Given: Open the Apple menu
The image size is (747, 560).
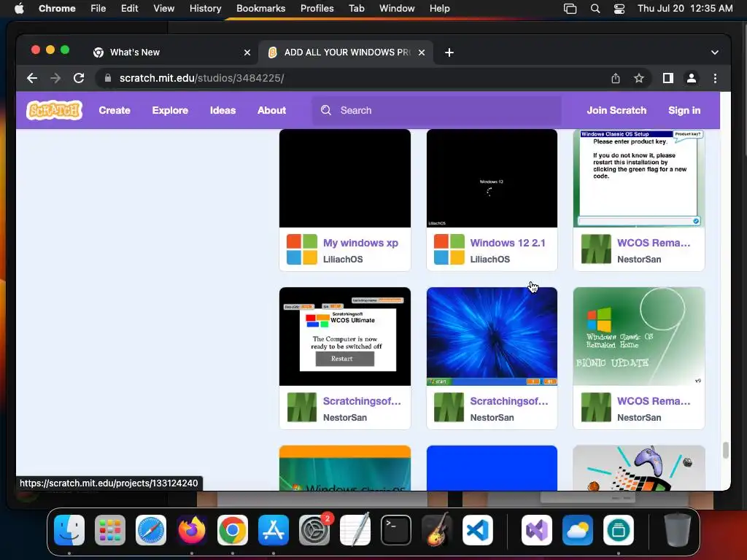Looking at the screenshot, I should (19, 9).
